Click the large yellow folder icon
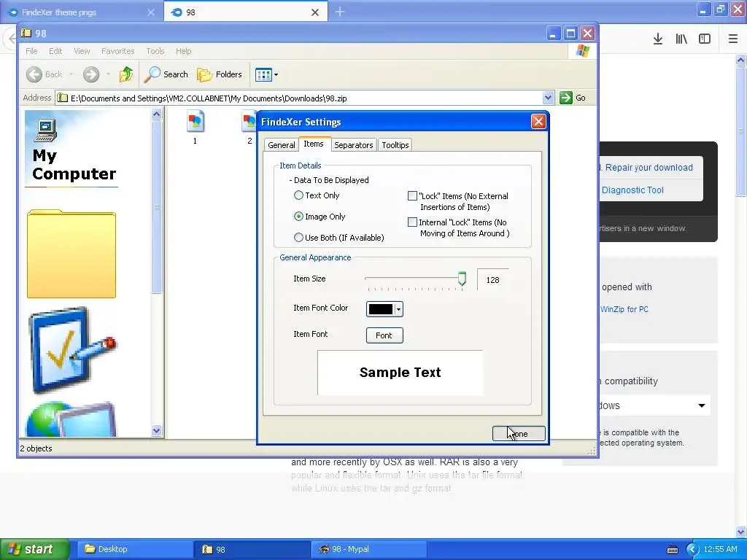Image resolution: width=747 pixels, height=560 pixels. tap(71, 254)
